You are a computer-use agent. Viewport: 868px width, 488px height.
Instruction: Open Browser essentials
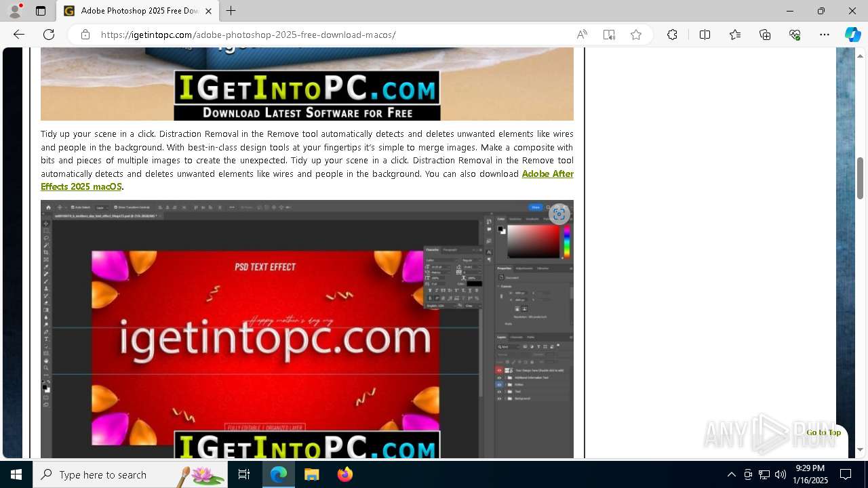point(795,35)
